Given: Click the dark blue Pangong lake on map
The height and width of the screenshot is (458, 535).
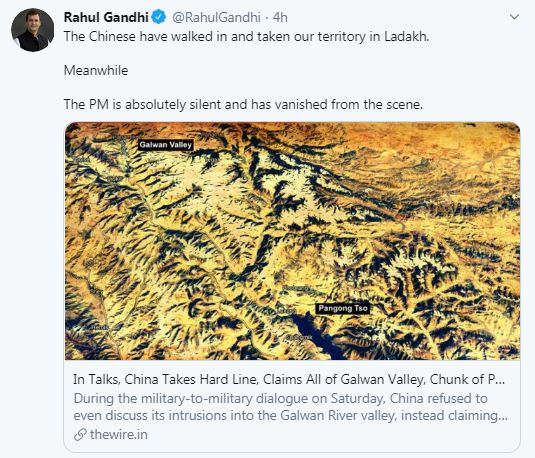Looking at the screenshot, I should point(314,334).
